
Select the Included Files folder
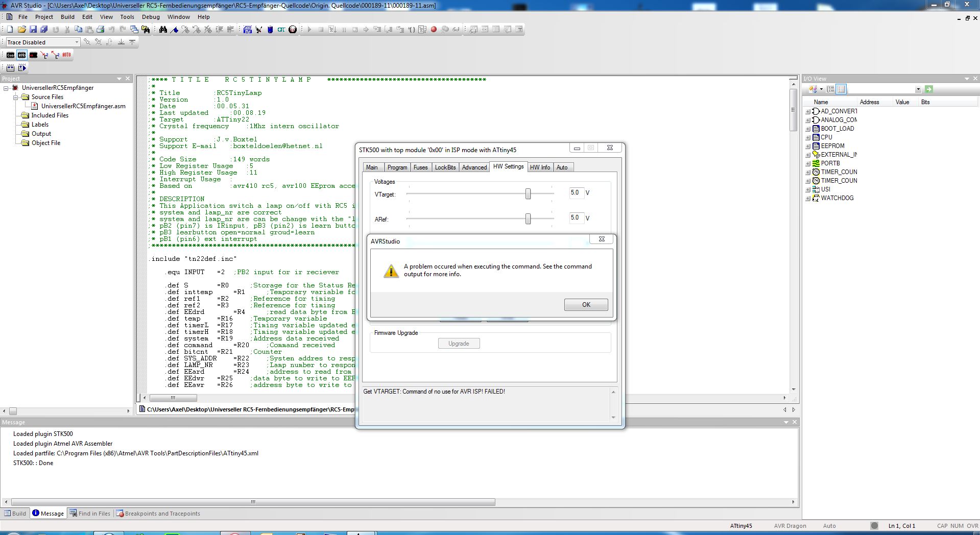(50, 115)
